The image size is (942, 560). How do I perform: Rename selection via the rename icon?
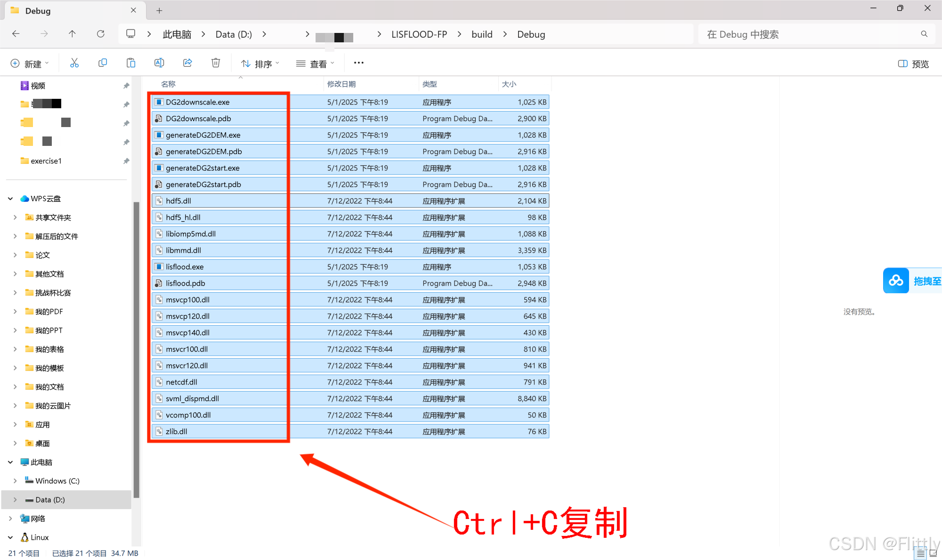tap(159, 63)
